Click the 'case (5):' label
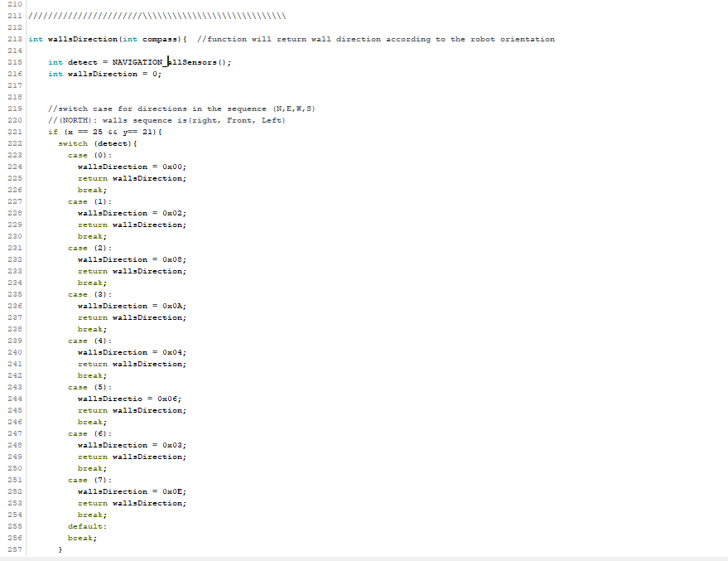The image size is (728, 561). [x=89, y=388]
